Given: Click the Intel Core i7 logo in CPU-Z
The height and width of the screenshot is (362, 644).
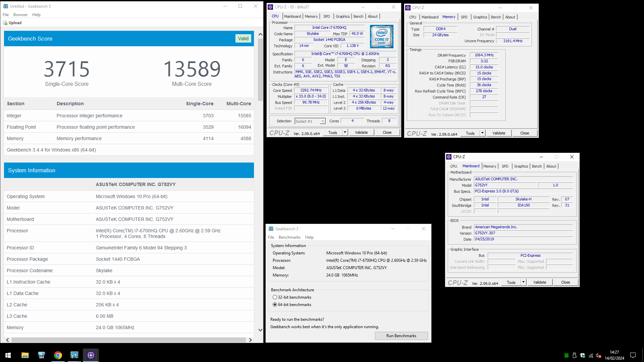Looking at the screenshot, I should point(382,36).
